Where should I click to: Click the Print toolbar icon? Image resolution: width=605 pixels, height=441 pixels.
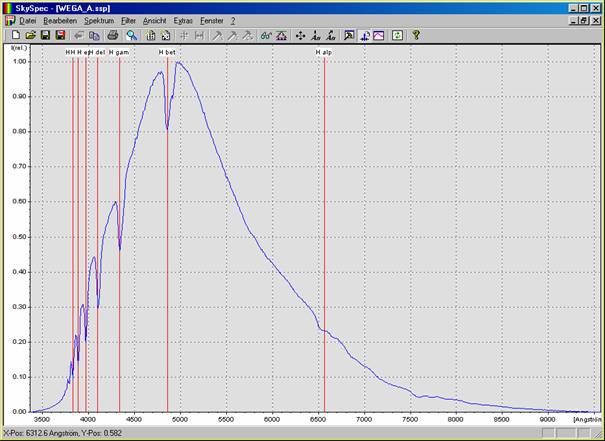tap(113, 35)
